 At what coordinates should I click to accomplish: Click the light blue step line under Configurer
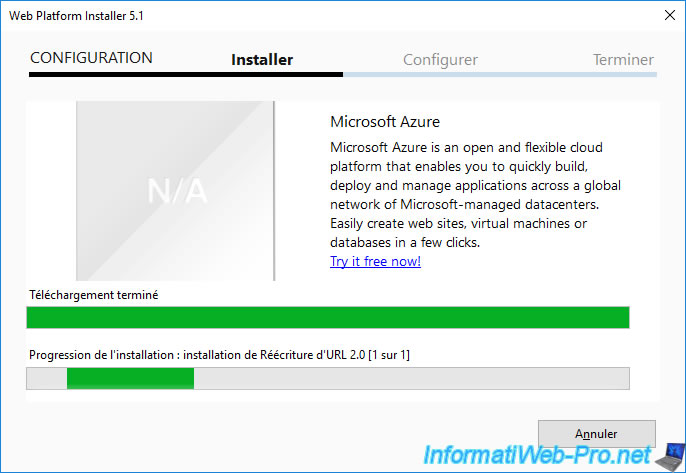click(x=500, y=75)
